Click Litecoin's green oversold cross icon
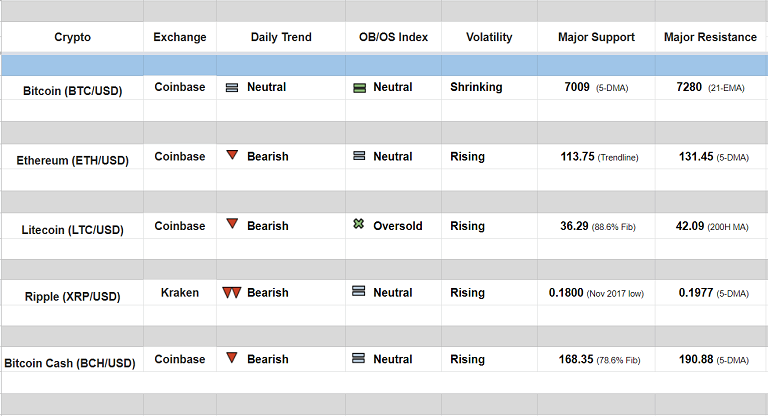Viewport: 768px width, 416px height. pyautogui.click(x=359, y=225)
